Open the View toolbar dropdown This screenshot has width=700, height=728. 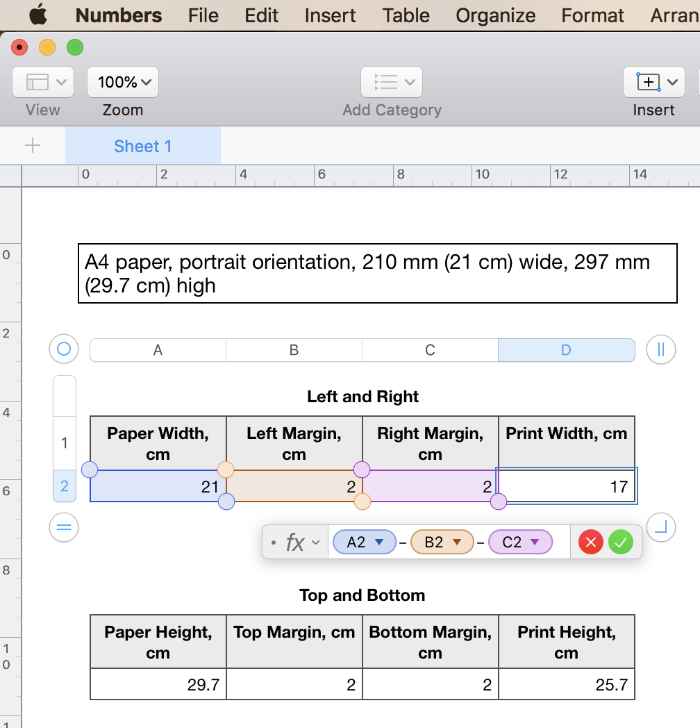(43, 82)
